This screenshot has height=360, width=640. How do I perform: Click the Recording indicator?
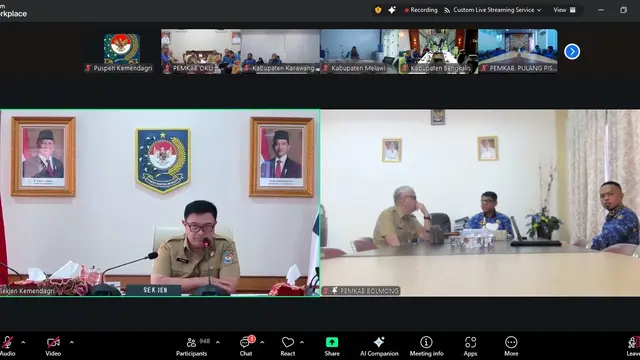pos(421,10)
